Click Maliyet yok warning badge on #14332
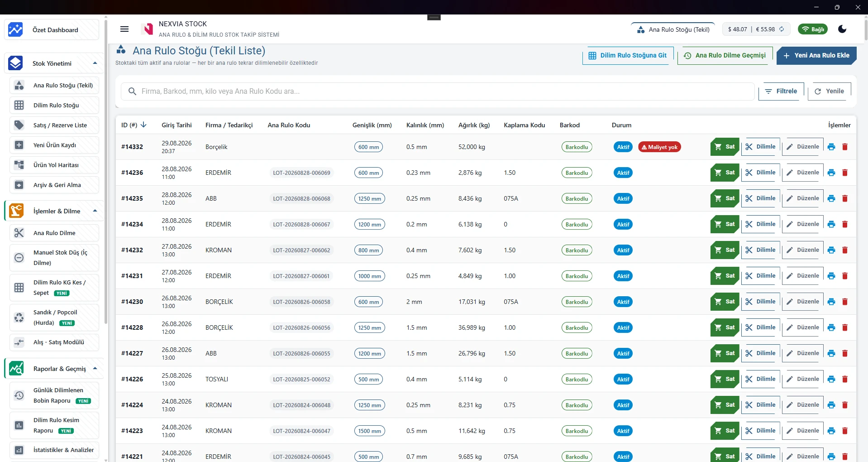This screenshot has height=462, width=868. (659, 147)
